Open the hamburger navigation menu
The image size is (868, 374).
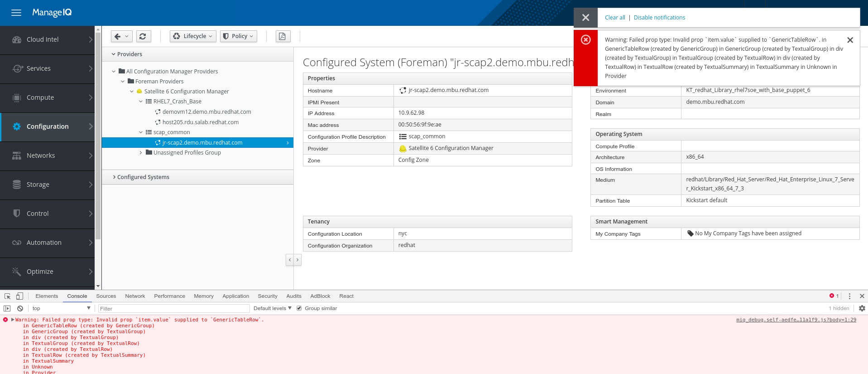(16, 13)
